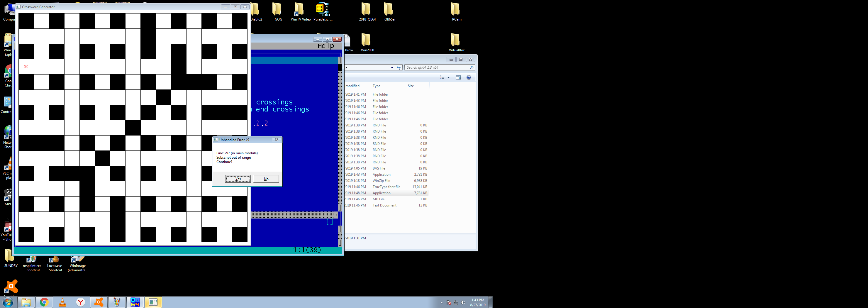The width and height of the screenshot is (868, 308).
Task: Click the Avast icon in the taskbar
Action: 99,302
